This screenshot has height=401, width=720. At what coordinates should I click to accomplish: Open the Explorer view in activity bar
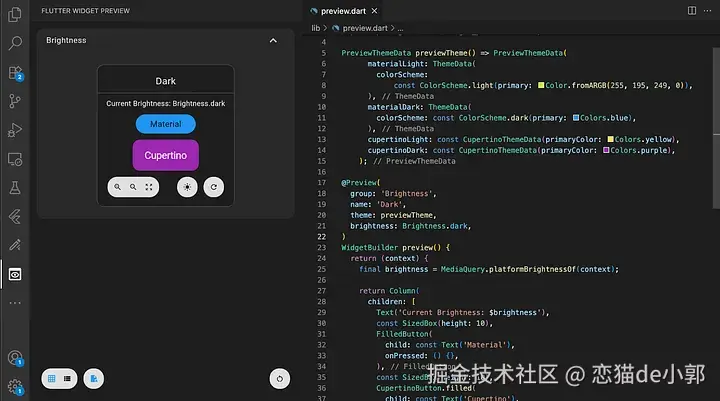(15, 14)
